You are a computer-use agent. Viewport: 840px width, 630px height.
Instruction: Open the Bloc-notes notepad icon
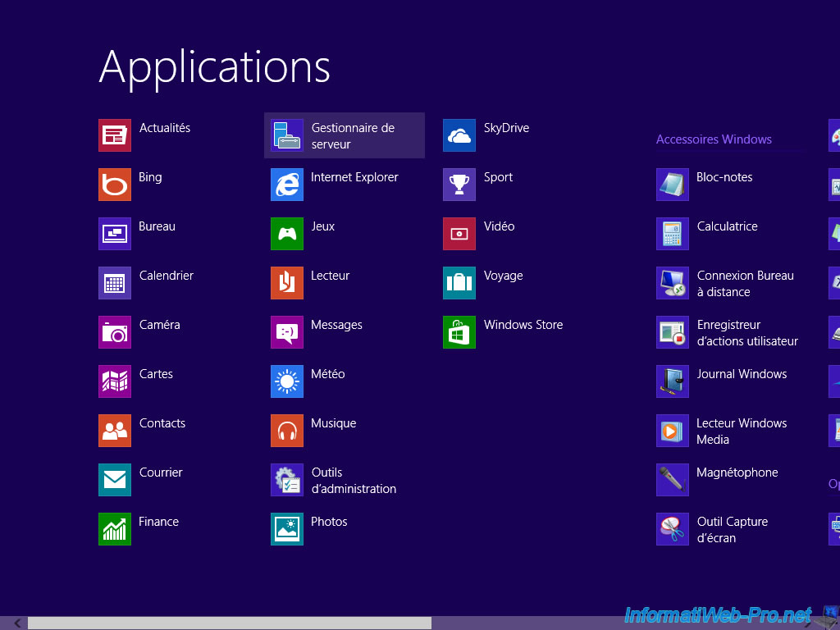click(x=673, y=185)
